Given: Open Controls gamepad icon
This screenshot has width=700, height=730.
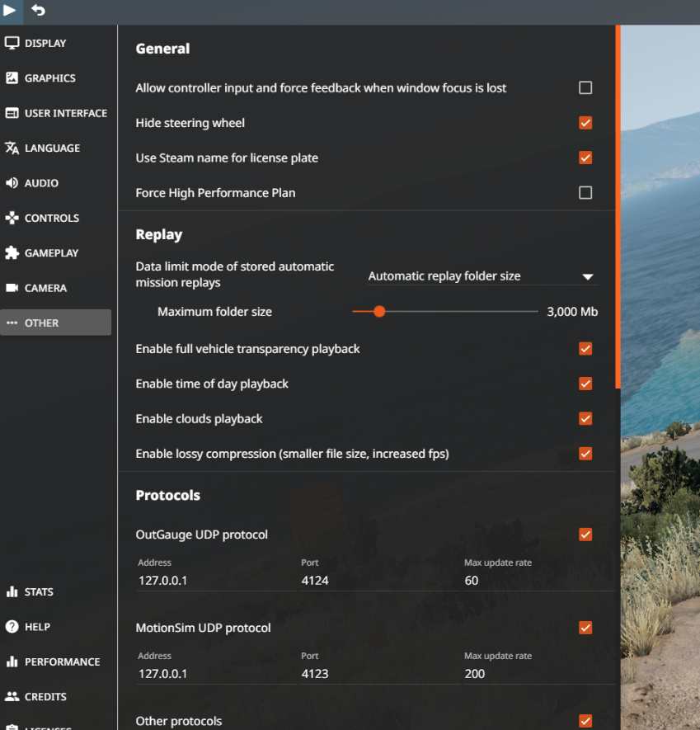Looking at the screenshot, I should pos(12,219).
